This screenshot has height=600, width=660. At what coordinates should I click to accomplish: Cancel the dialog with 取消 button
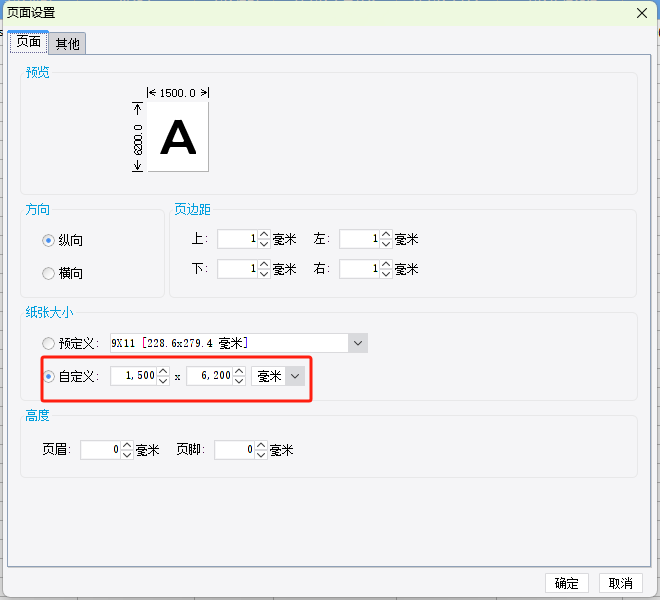(621, 583)
